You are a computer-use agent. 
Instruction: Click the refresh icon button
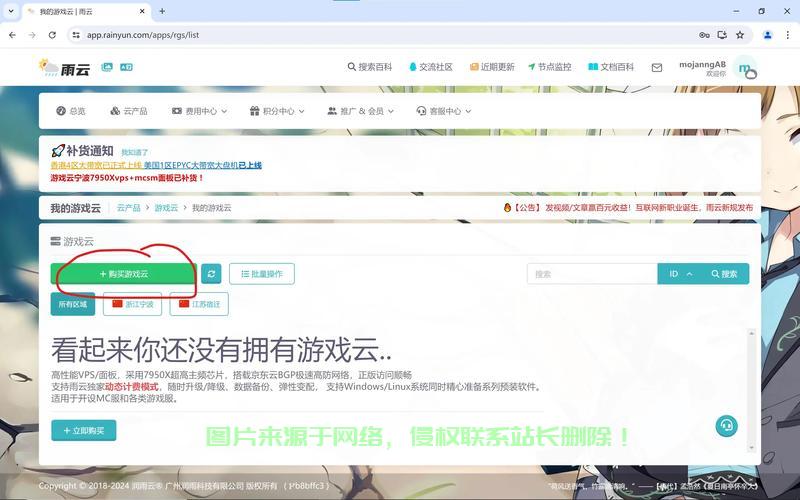[211, 273]
